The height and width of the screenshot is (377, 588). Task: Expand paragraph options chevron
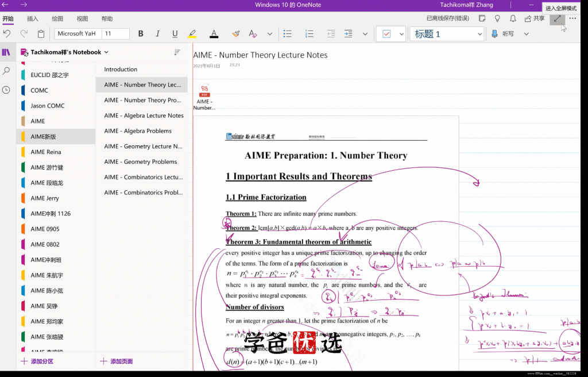365,34
